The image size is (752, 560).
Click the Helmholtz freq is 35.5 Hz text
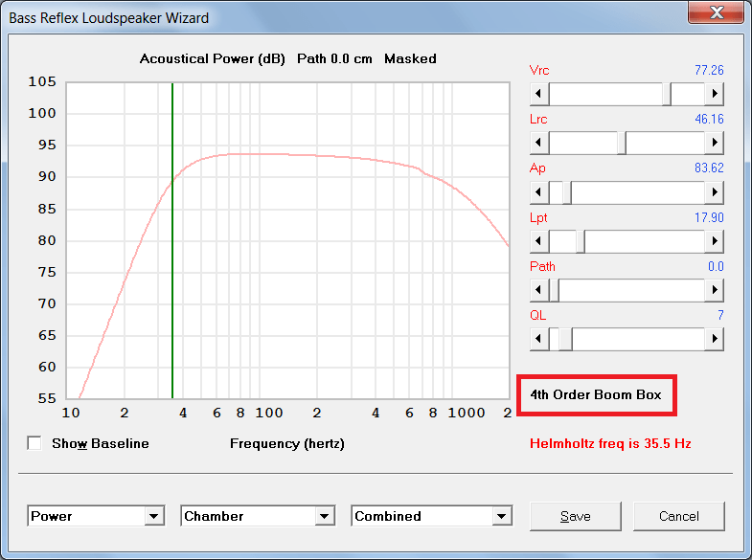(x=610, y=443)
